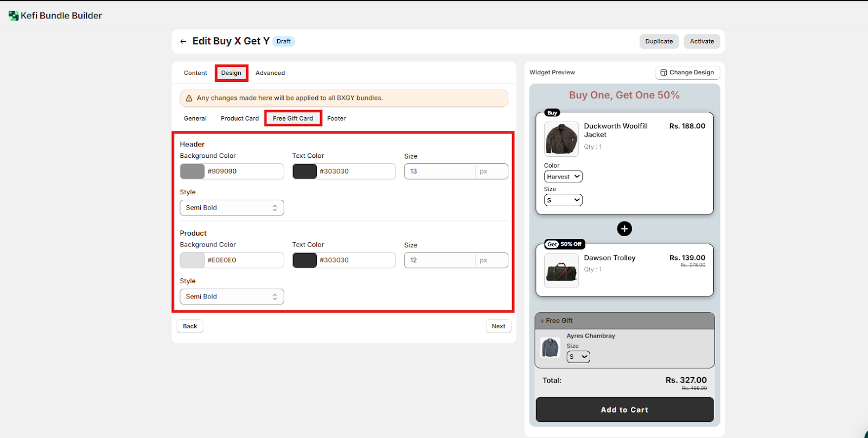Click the Product text color swatch

point(304,261)
